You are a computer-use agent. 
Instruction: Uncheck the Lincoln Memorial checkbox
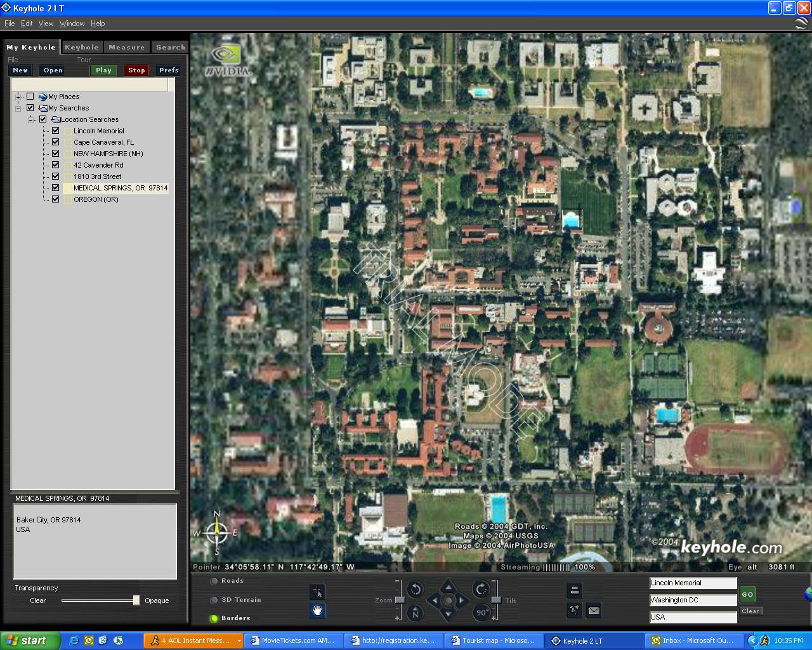coord(55,131)
